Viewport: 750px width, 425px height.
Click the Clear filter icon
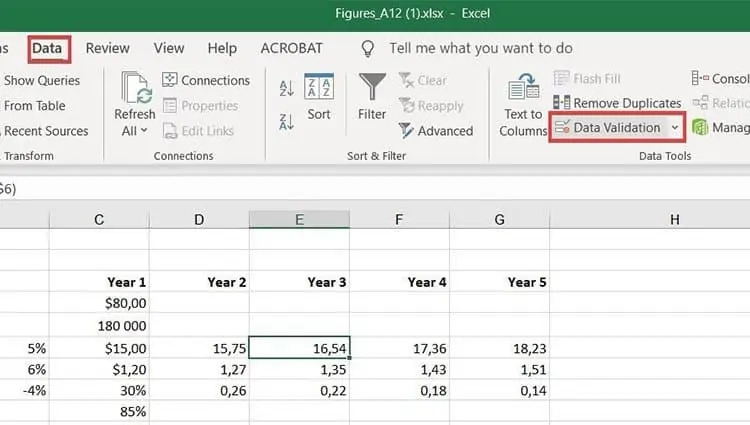pos(406,80)
